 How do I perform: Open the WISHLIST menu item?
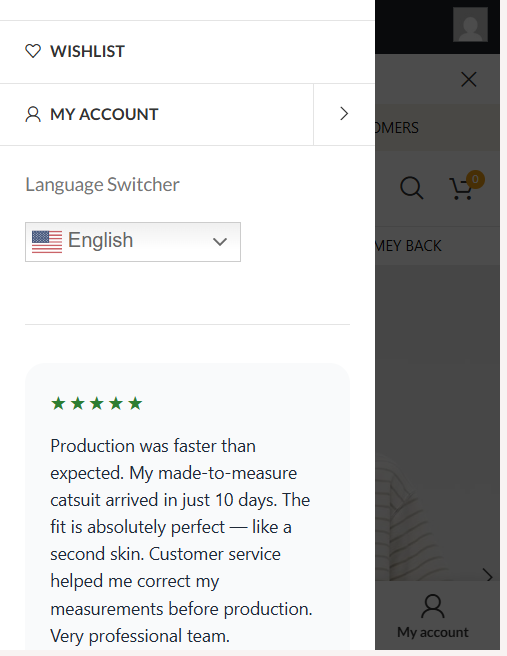187,52
